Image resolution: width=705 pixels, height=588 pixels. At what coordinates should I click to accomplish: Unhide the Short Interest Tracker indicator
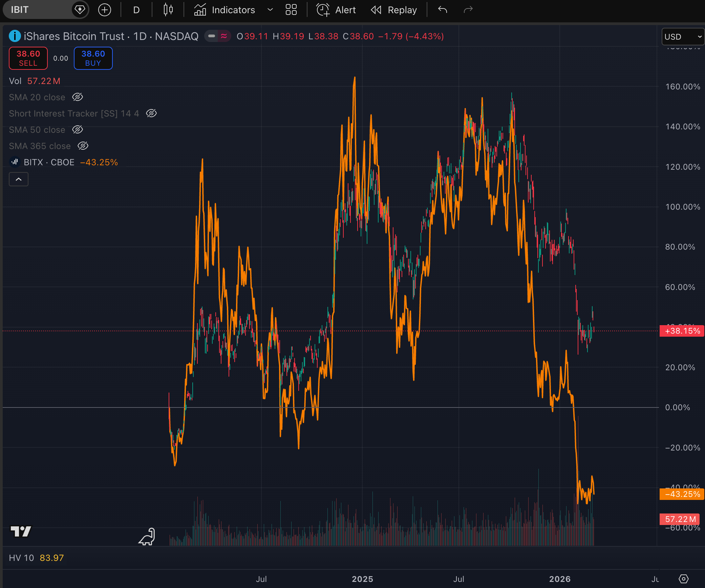(151, 113)
